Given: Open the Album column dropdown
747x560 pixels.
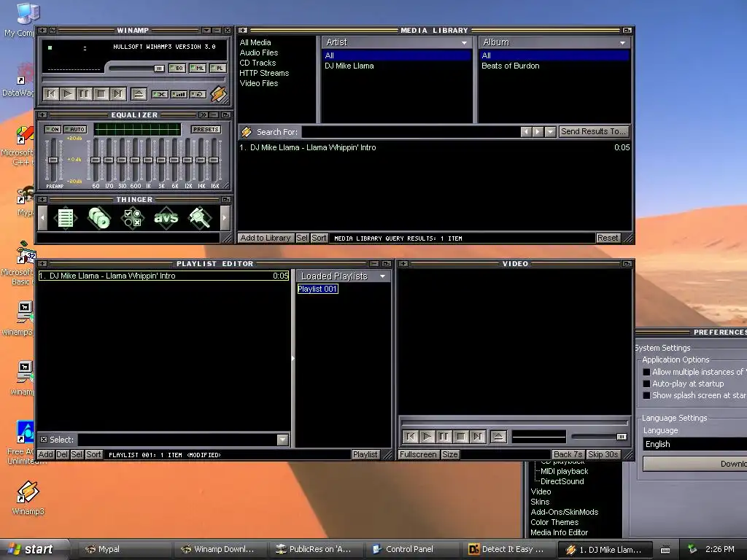Looking at the screenshot, I should [622, 43].
